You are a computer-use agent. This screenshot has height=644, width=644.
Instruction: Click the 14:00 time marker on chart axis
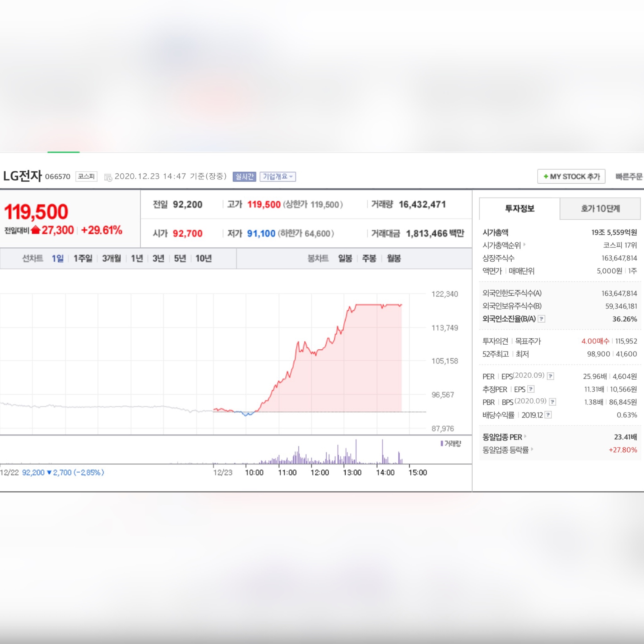click(385, 472)
